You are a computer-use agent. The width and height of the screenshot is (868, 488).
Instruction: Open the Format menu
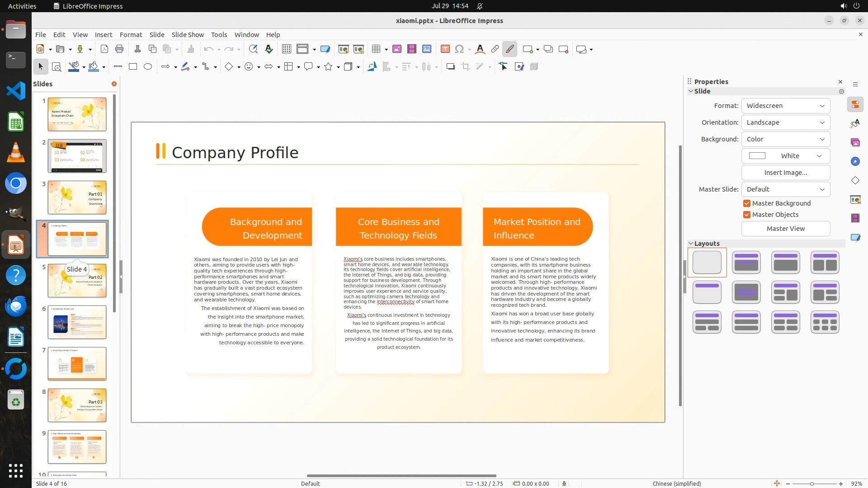click(x=131, y=35)
